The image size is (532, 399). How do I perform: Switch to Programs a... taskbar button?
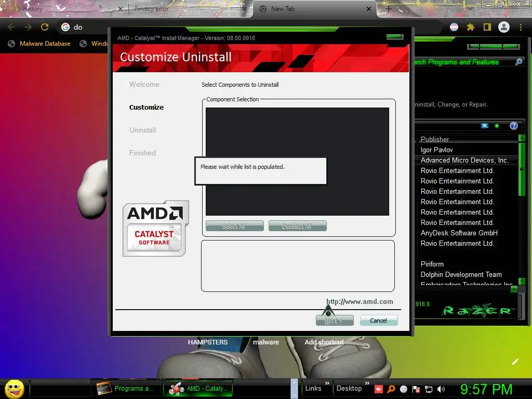point(126,389)
